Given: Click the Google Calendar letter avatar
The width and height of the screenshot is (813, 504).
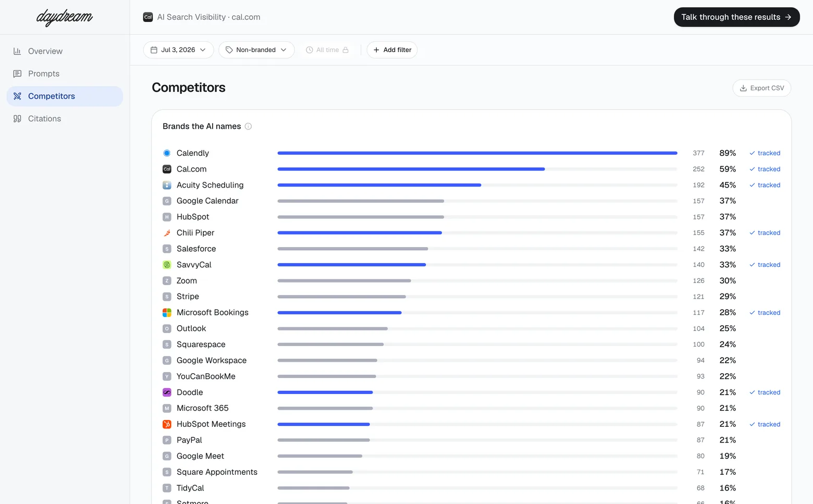Looking at the screenshot, I should coord(167,201).
